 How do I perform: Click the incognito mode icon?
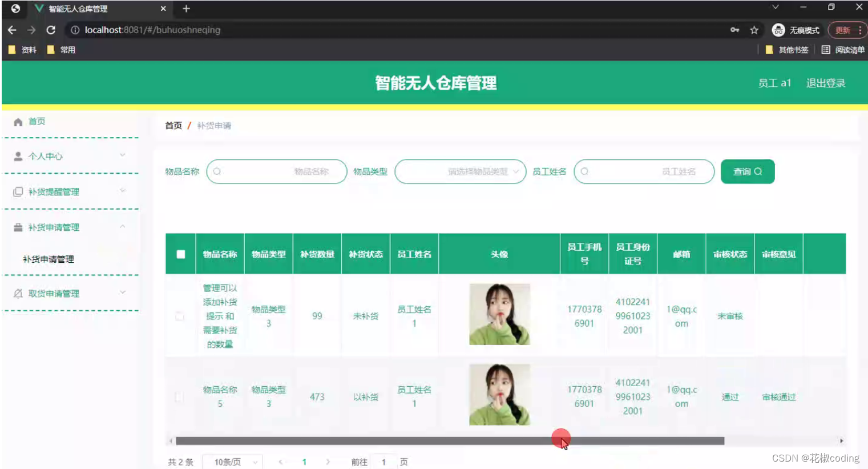[x=778, y=30]
